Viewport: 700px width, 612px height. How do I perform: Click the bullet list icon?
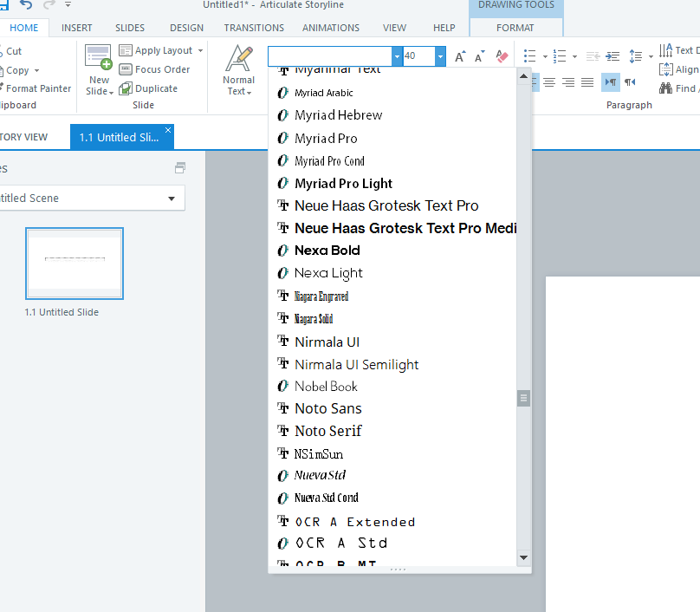530,56
